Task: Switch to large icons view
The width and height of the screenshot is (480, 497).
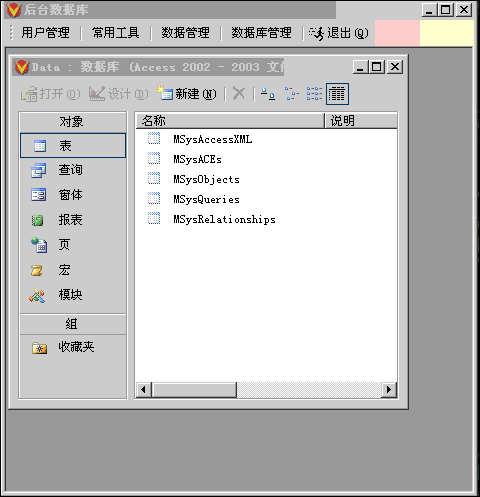Action: click(x=268, y=94)
